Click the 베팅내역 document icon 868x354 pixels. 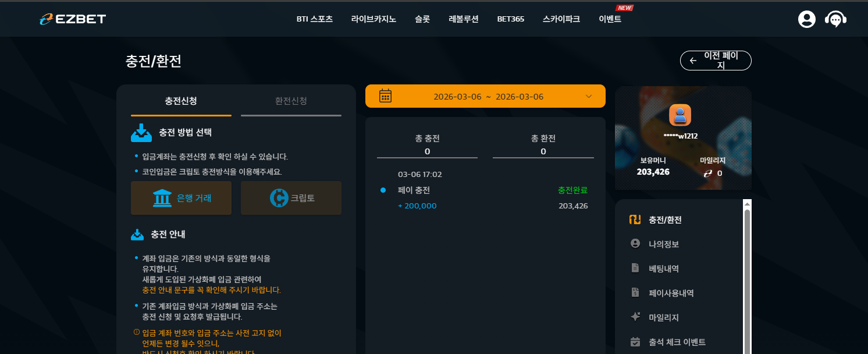(635, 268)
